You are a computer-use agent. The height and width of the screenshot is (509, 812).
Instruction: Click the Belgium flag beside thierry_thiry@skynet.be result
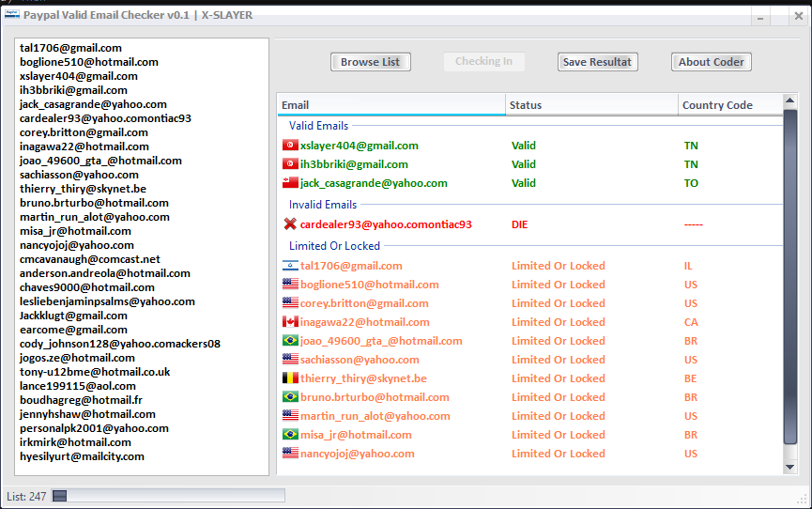(x=290, y=378)
